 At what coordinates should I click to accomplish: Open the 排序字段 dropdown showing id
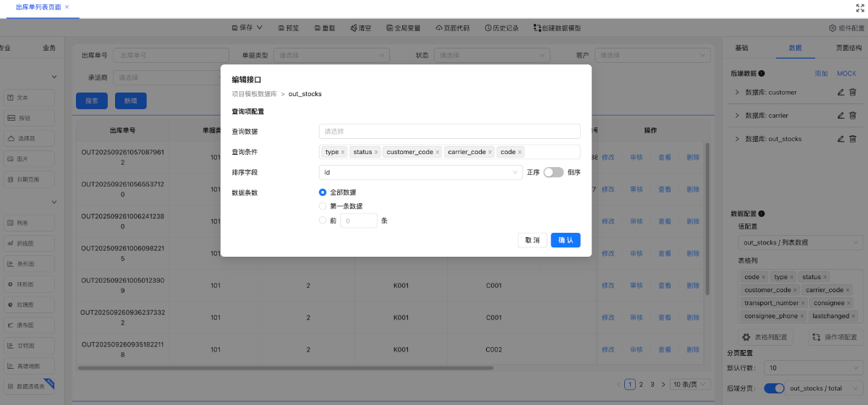pos(420,173)
